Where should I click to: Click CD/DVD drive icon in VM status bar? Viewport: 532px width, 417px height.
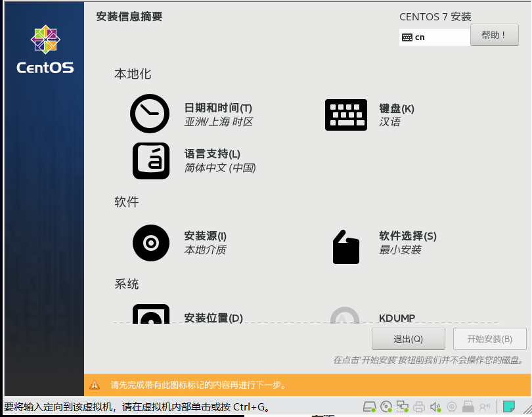tap(386, 406)
